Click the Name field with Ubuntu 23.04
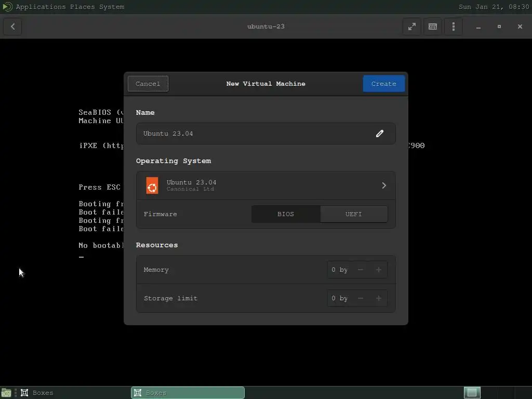 click(266, 134)
